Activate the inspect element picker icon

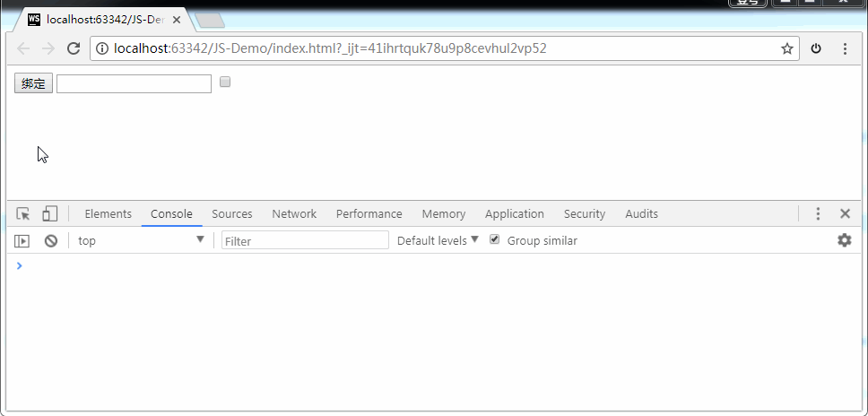[x=23, y=213]
